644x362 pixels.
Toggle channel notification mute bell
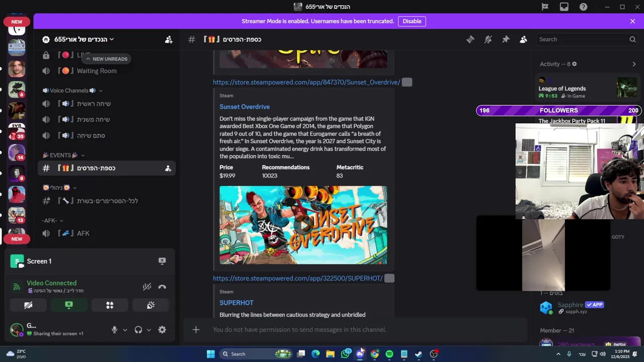pos(488,39)
